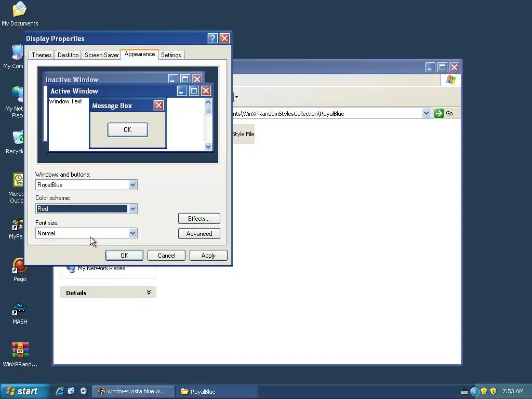532x399 pixels.
Task: Switch to the Themes tab
Action: (x=42, y=55)
